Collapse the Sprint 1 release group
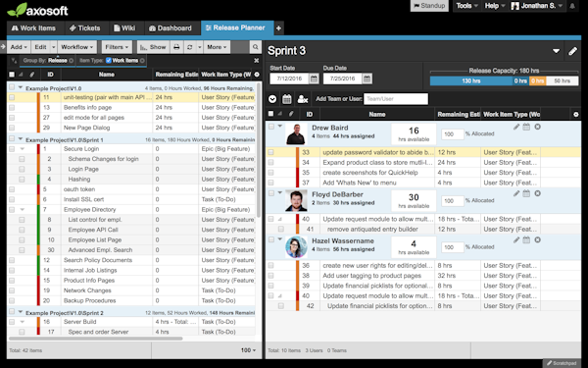Screen dimensions: 588x368 coord(21,139)
